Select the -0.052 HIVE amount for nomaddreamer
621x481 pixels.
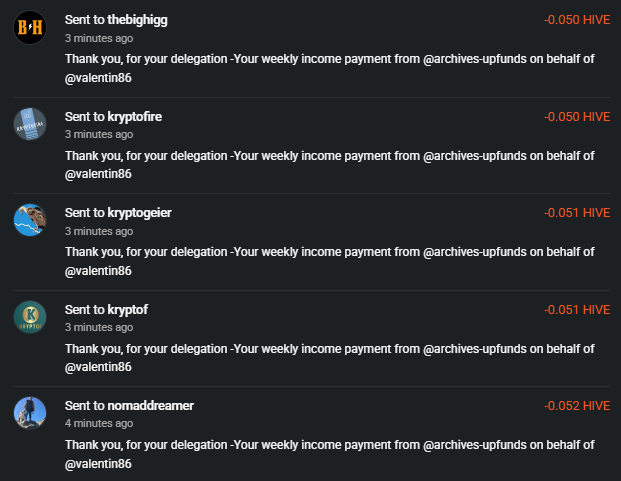pyautogui.click(x=577, y=406)
